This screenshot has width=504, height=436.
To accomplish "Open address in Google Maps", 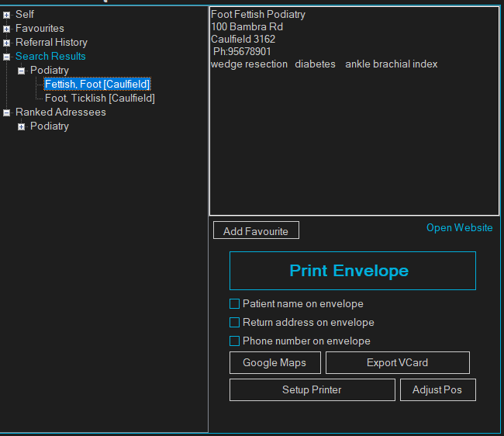I will [274, 363].
